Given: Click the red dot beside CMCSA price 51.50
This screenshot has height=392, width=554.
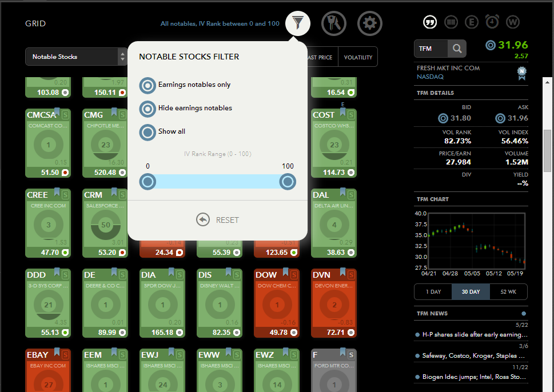Looking at the screenshot, I should click(65, 173).
